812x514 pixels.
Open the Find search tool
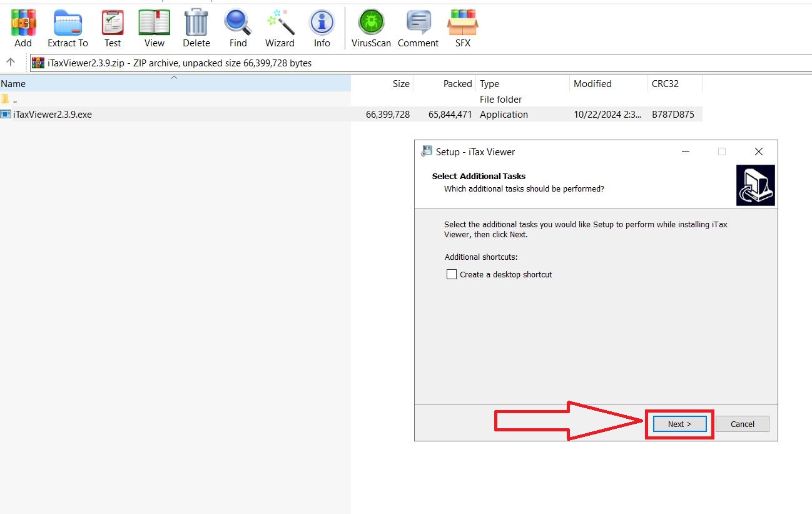[238, 28]
